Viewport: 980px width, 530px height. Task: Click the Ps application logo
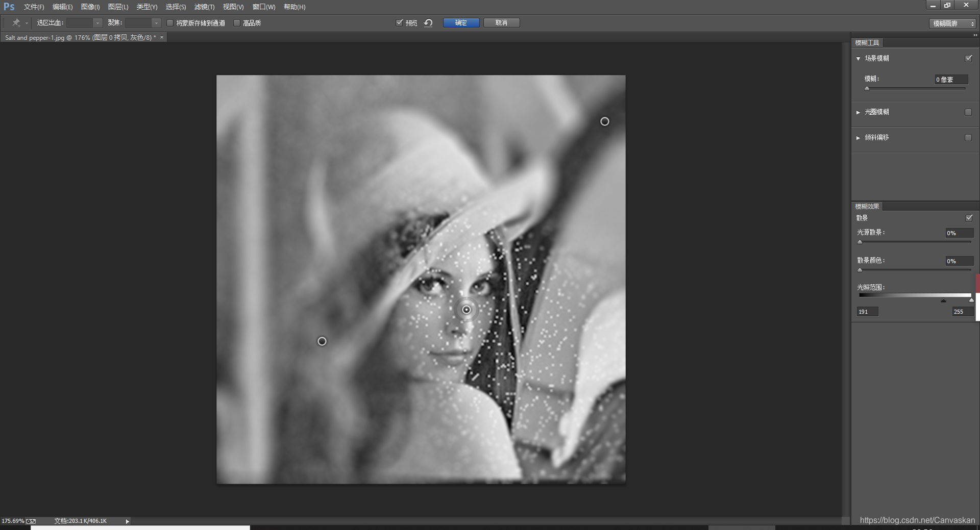click(x=9, y=7)
